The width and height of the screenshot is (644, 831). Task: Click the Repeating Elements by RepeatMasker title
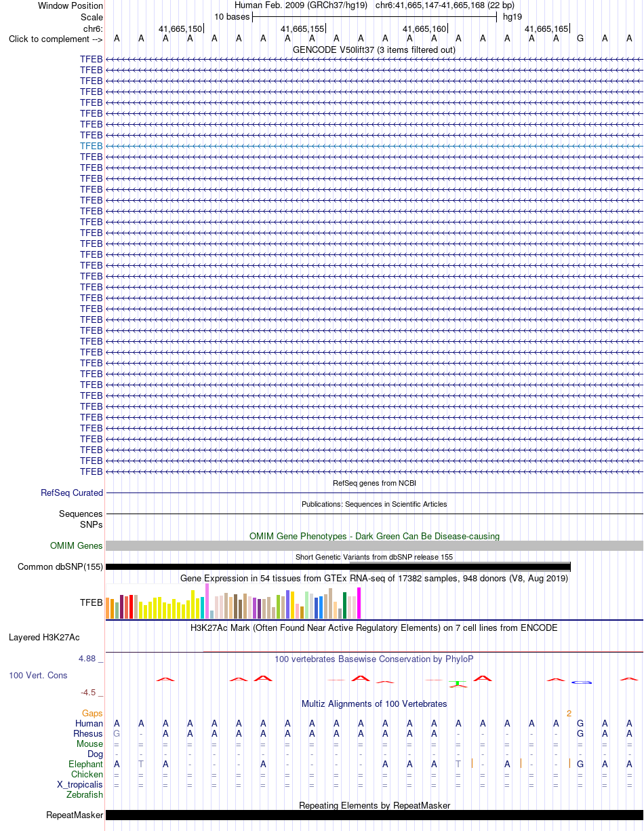tap(374, 806)
